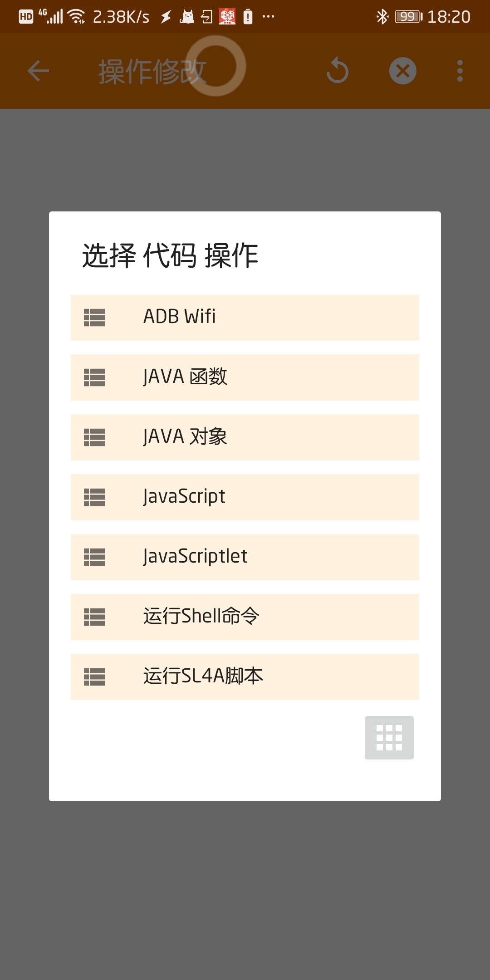This screenshot has height=980, width=490.
Task: Tap list icon beside 运行SL4A脚本
Action: coord(94,677)
